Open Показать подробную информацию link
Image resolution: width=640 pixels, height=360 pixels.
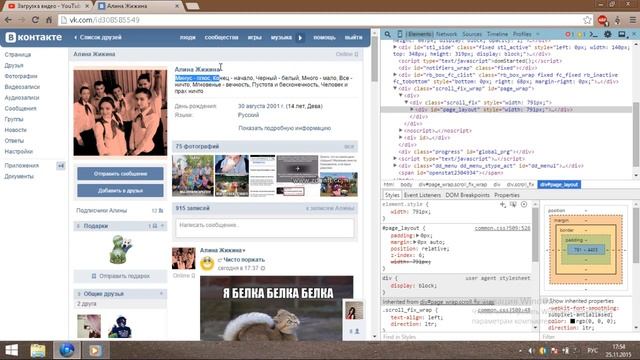tap(284, 128)
